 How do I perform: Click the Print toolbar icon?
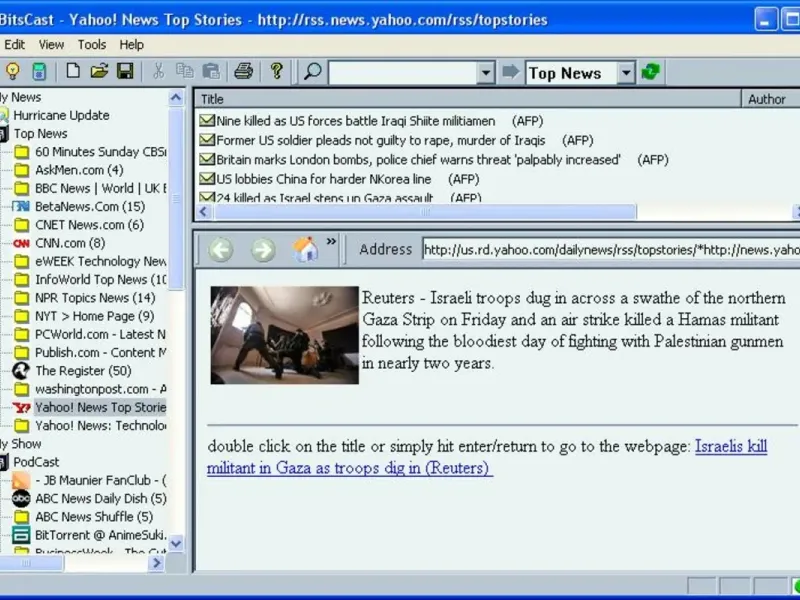[x=243, y=71]
